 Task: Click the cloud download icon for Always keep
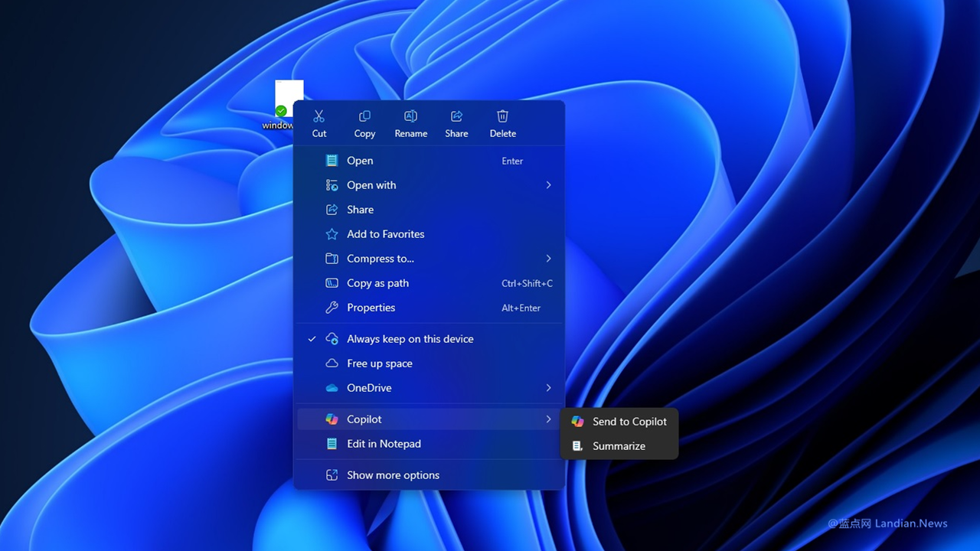tap(332, 339)
